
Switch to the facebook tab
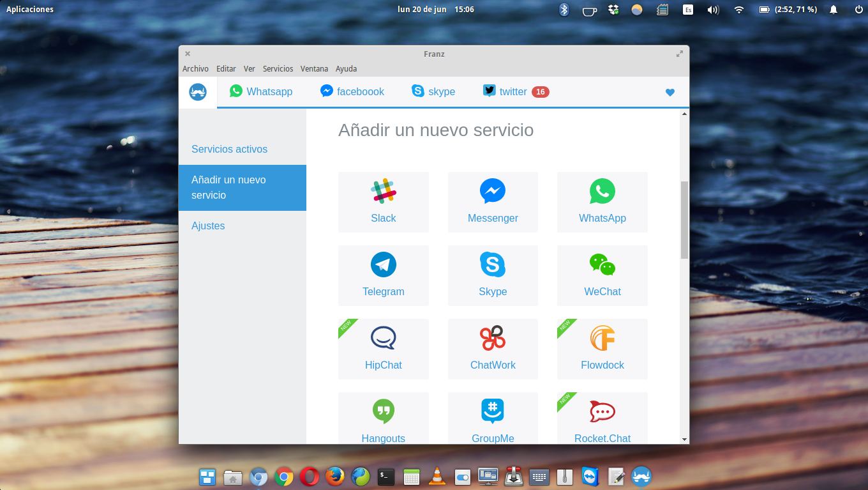point(352,91)
